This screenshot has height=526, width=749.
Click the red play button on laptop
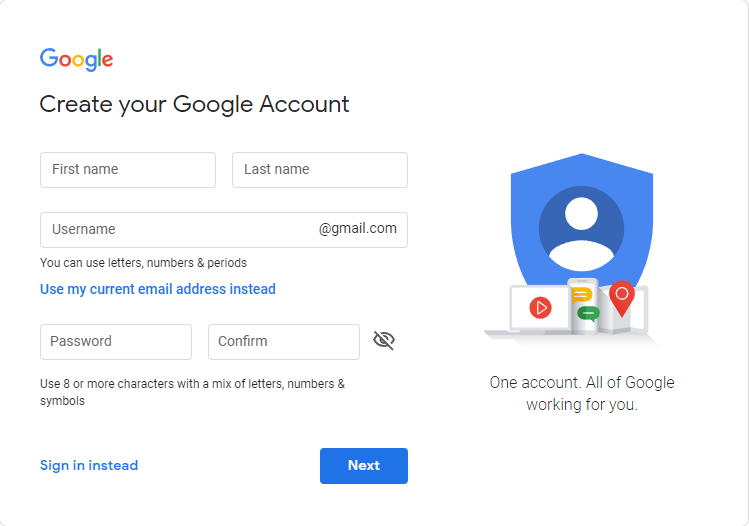click(x=541, y=307)
